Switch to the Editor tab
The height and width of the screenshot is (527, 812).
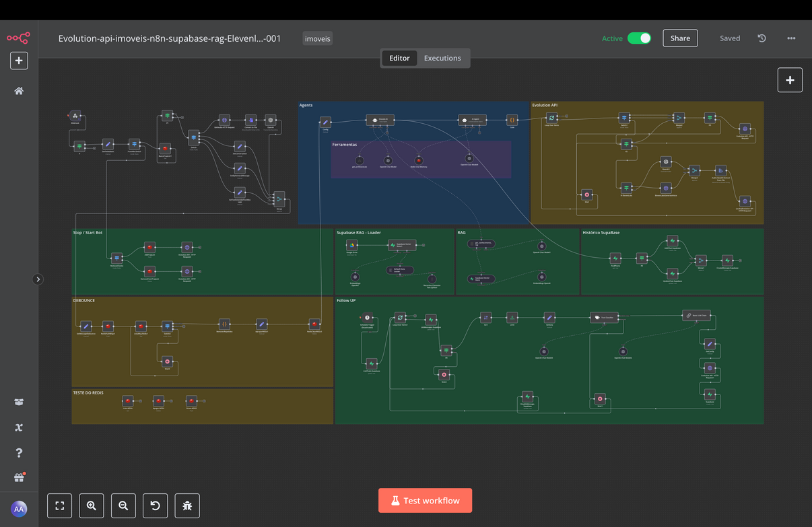[399, 59]
